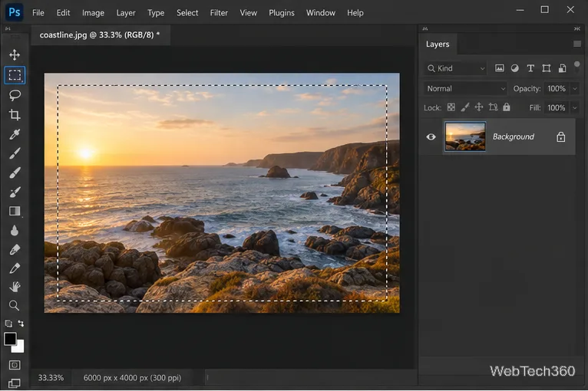This screenshot has width=588, height=391.
Task: Toggle filter for adjustment layers
Action: coord(515,68)
